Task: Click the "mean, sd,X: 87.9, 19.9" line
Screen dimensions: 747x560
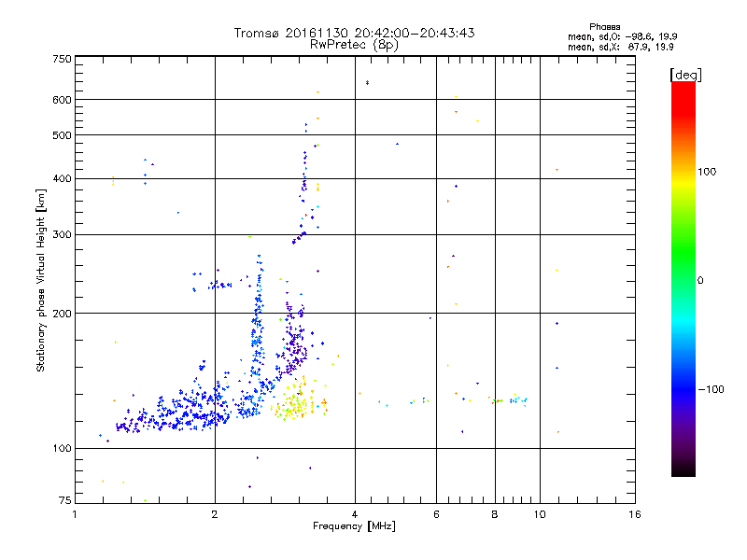Action: [620, 47]
